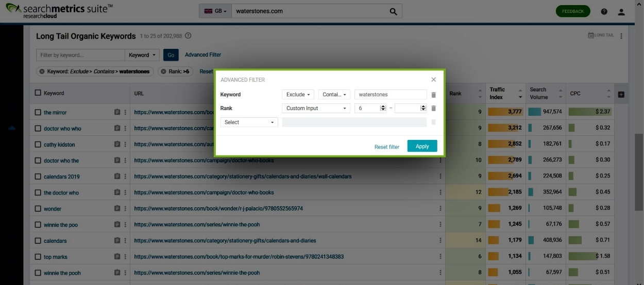Open the calendars-and-diaries URL for 'calendars'
This screenshot has width=644, height=285.
pyautogui.click(x=225, y=240)
